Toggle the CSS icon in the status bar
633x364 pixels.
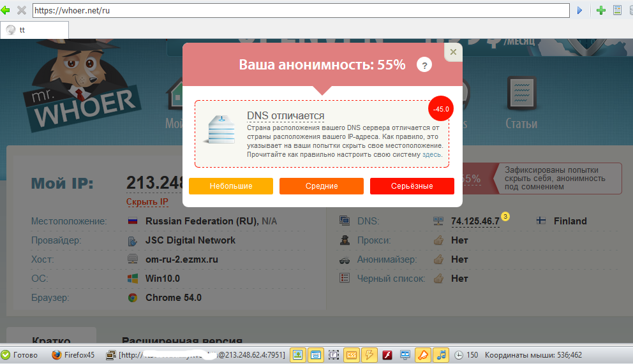point(352,355)
